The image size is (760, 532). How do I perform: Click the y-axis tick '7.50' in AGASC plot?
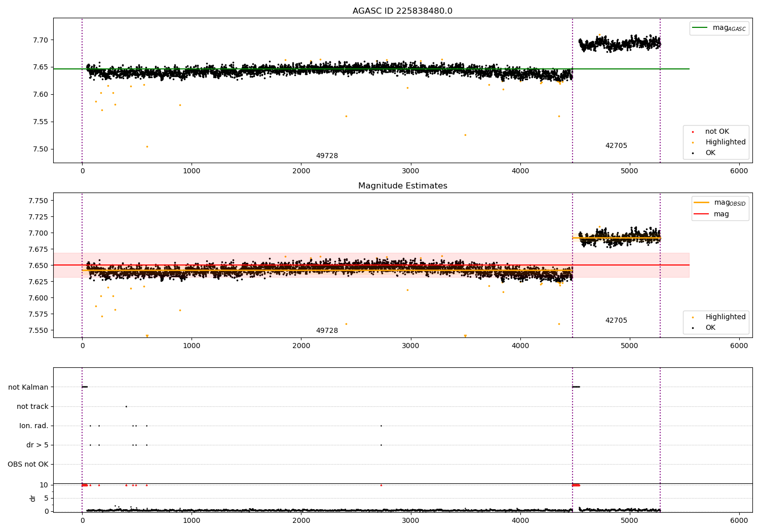click(41, 149)
